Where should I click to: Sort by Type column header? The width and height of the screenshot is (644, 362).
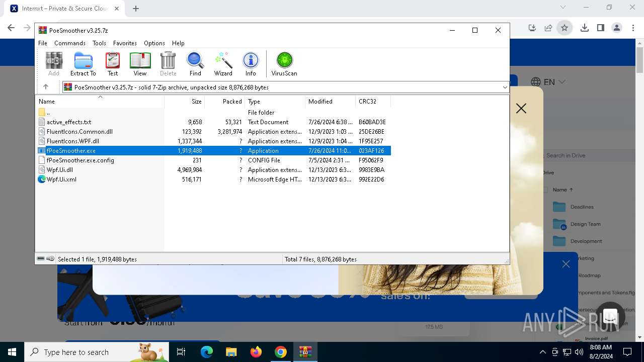point(275,102)
